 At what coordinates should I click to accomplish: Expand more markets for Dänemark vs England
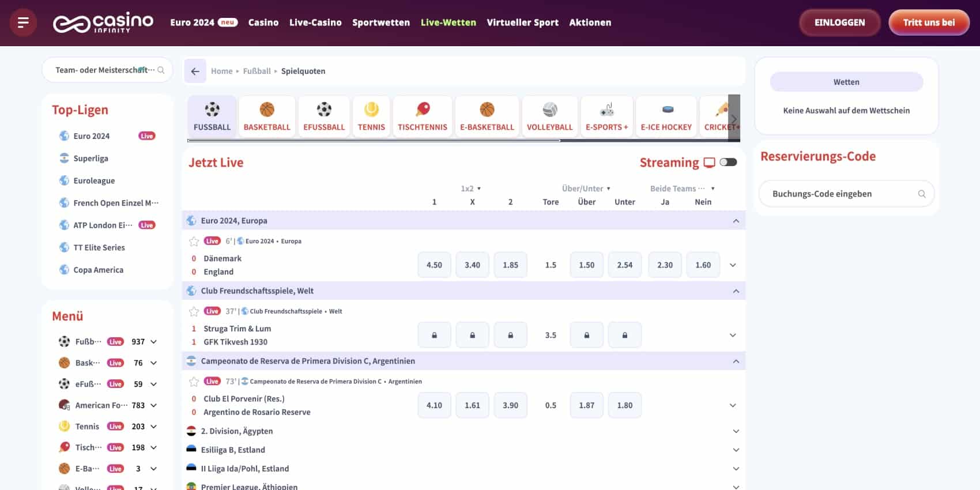[x=733, y=265]
